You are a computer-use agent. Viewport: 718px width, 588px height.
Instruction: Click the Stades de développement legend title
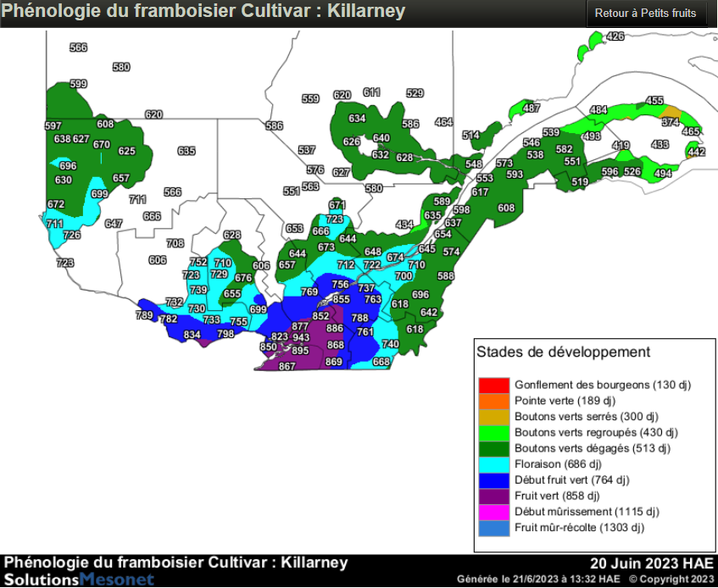click(563, 352)
